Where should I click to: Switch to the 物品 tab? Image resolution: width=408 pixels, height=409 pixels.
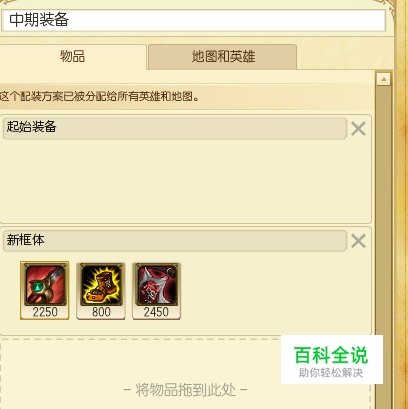pyautogui.click(x=72, y=57)
